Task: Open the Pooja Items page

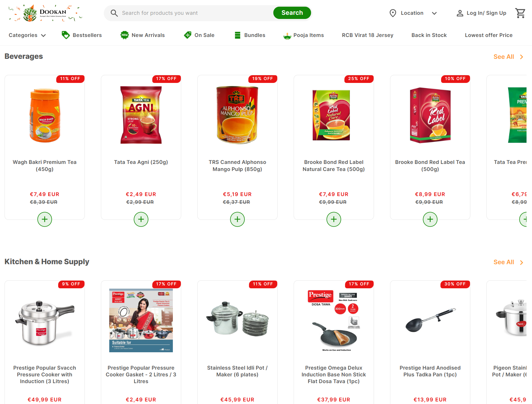Action: 303,35
